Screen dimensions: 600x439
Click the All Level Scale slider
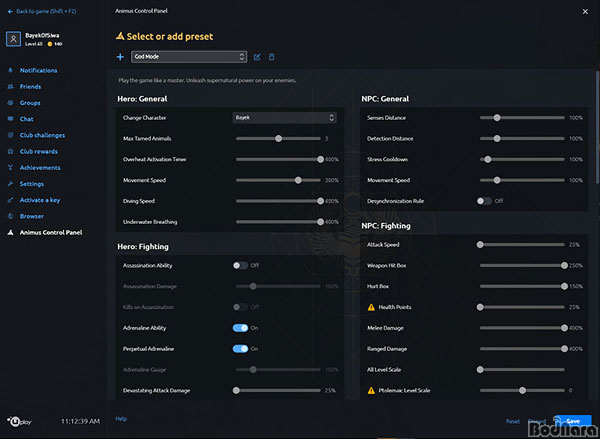click(x=522, y=370)
